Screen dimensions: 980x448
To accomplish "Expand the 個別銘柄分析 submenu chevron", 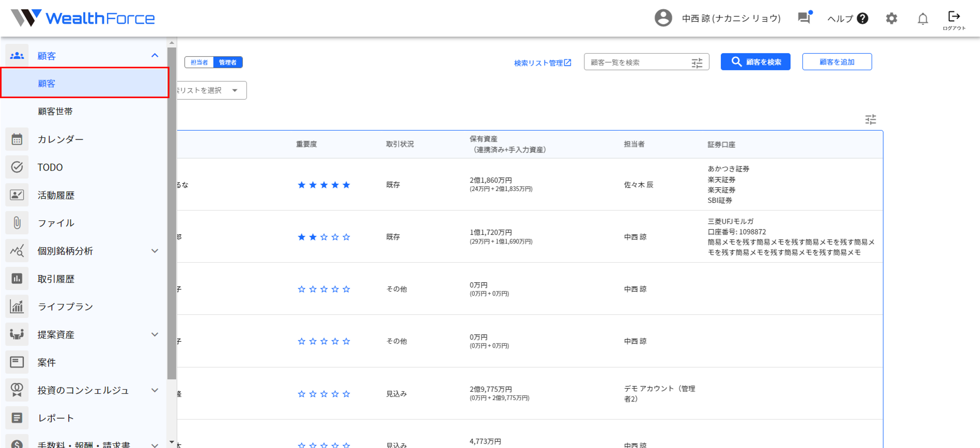I will [155, 251].
